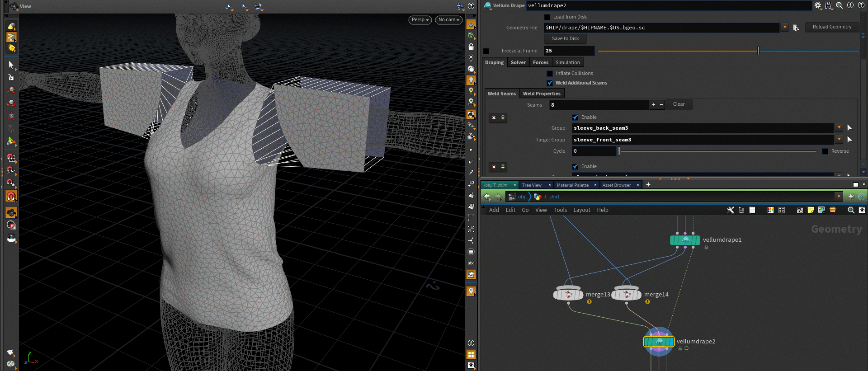868x371 pixels.
Task: Go back using network editor back arrow
Action: (487, 197)
